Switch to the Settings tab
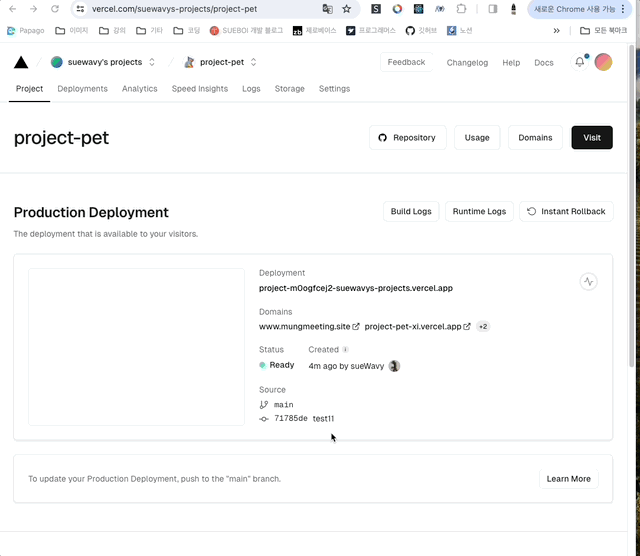The image size is (640, 556). tap(334, 89)
